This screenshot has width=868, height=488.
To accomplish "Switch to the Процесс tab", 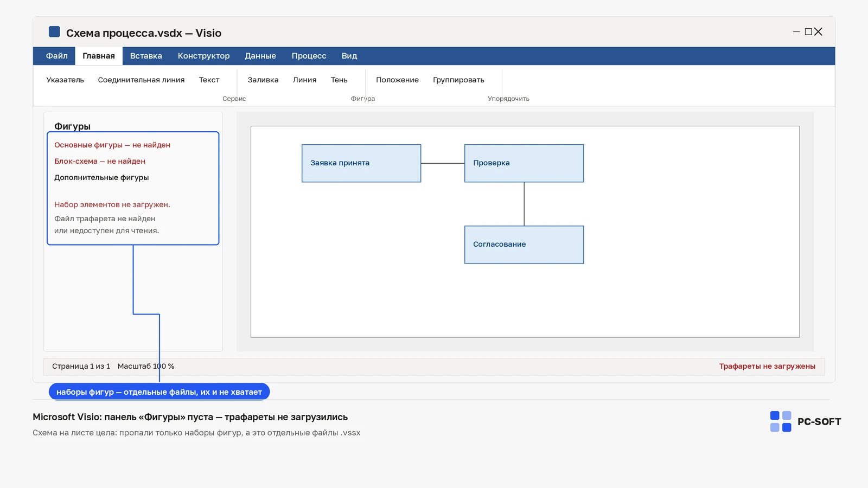I will coord(309,56).
